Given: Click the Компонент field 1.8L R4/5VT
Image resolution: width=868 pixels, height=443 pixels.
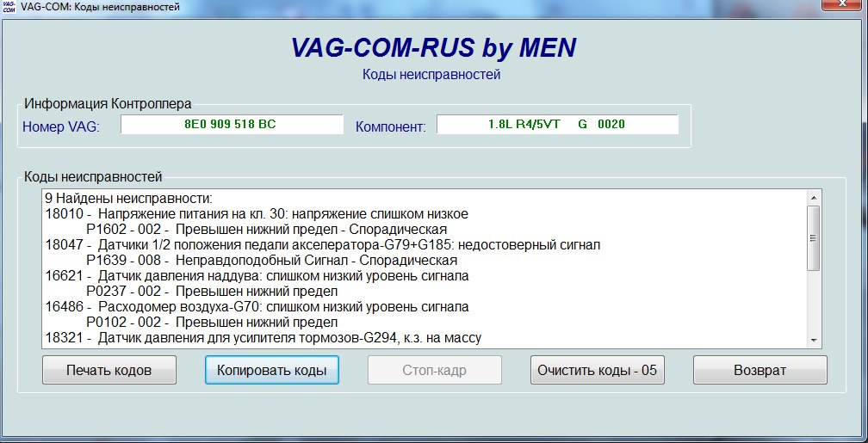Looking at the screenshot, I should click(x=557, y=124).
